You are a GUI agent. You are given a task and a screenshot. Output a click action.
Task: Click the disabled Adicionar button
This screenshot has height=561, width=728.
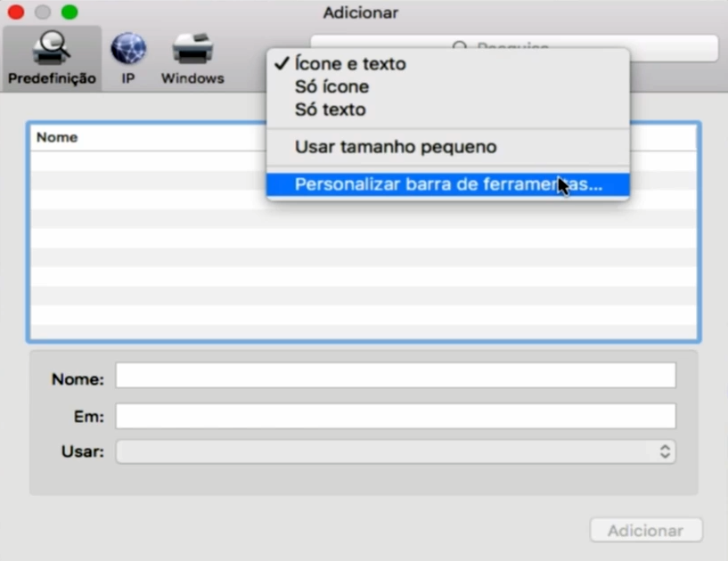645,531
